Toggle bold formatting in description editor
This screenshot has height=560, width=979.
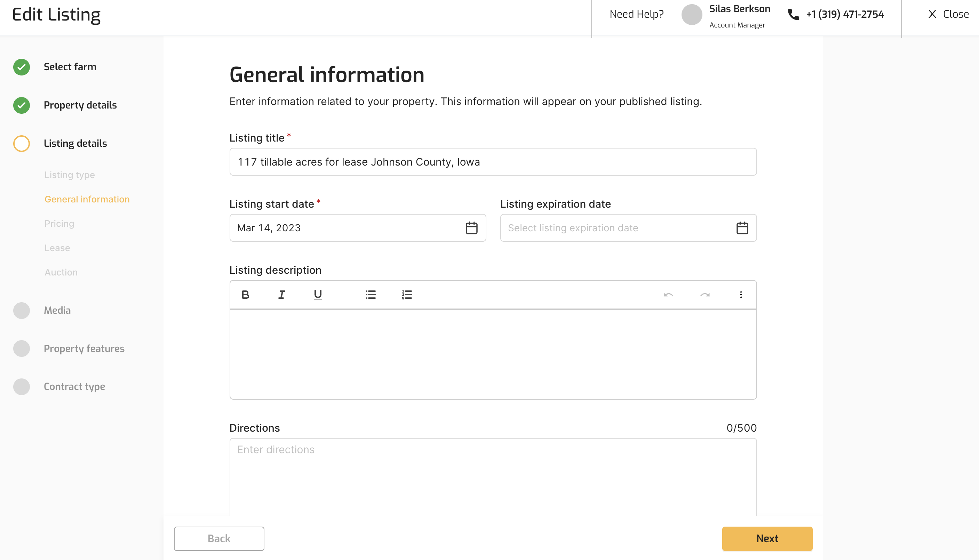245,295
